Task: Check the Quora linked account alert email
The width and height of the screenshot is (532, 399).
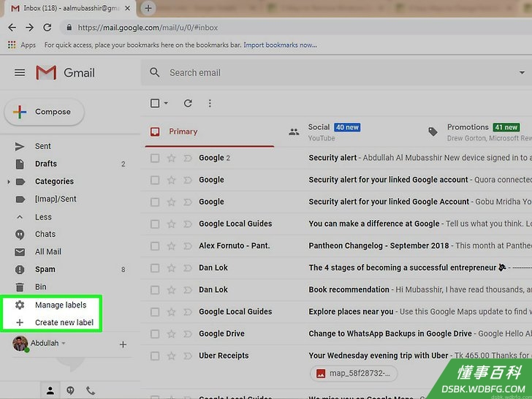Action: pyautogui.click(x=155, y=180)
